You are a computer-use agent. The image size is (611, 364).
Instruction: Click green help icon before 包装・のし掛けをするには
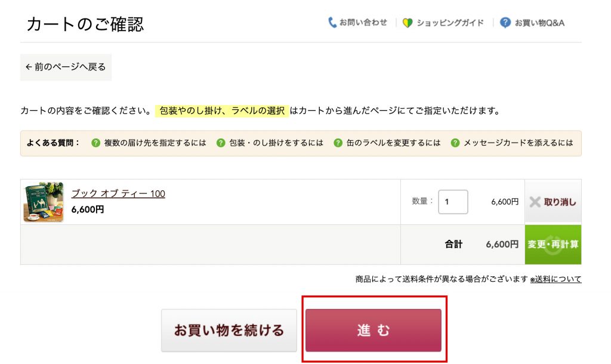(x=221, y=143)
